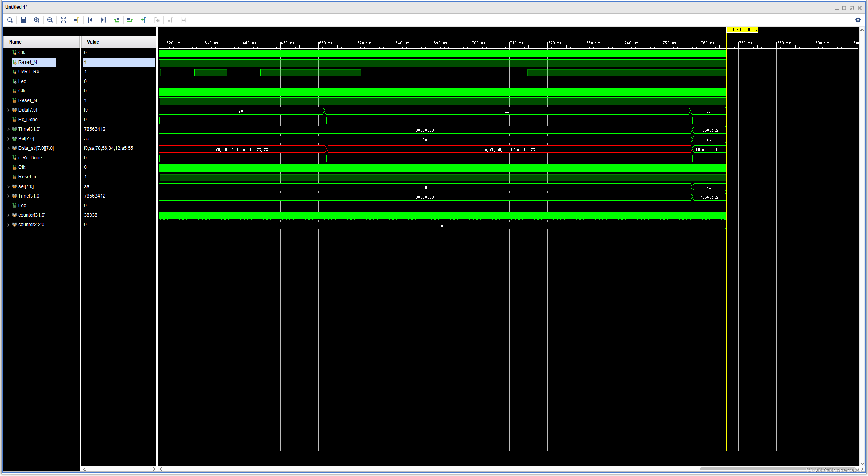Jump to next transition

click(130, 20)
